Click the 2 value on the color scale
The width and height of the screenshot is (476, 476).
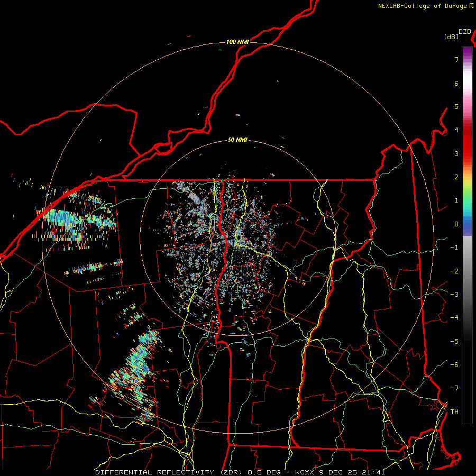point(456,177)
